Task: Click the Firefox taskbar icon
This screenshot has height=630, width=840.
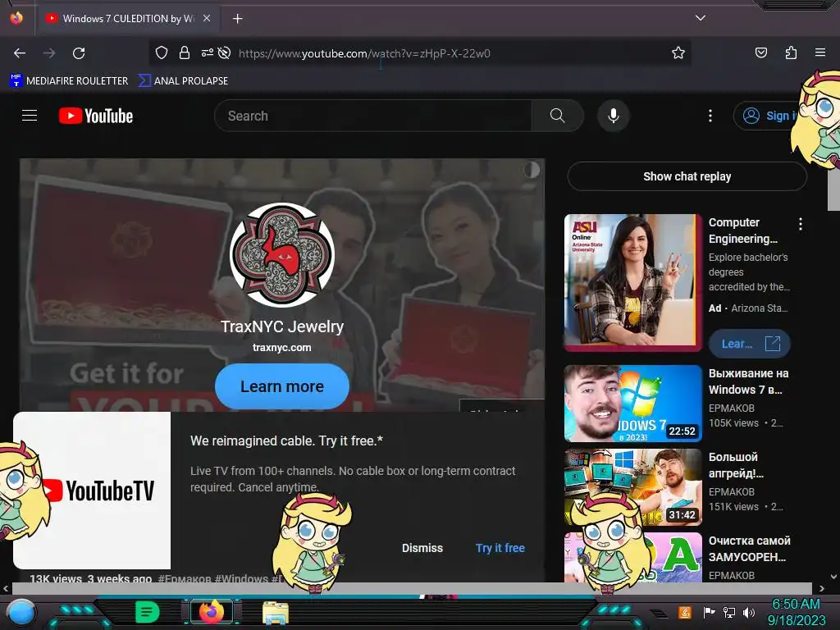Action: [x=211, y=612]
